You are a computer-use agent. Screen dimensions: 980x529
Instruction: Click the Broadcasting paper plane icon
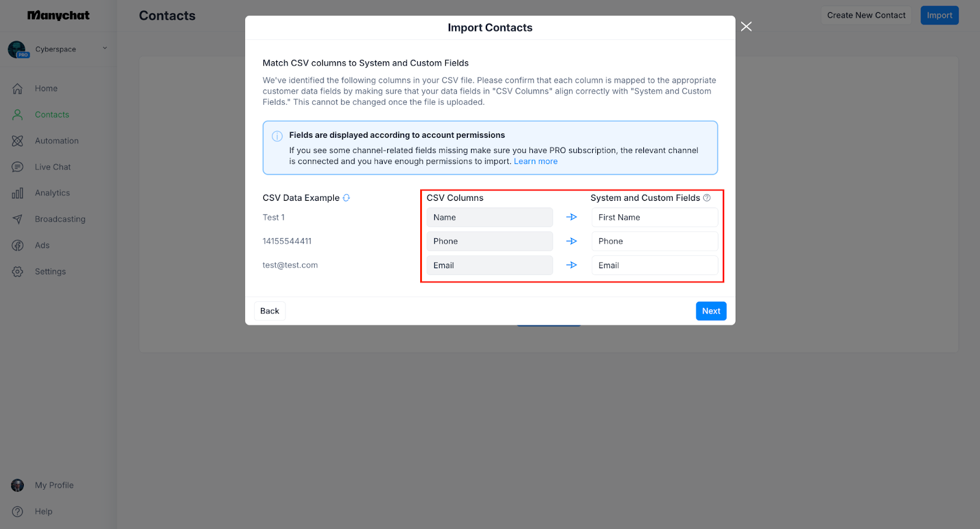pos(18,219)
